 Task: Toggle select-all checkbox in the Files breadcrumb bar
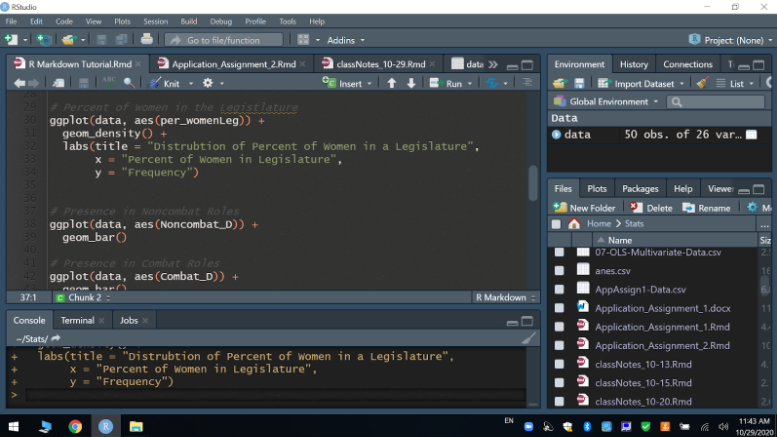coord(556,224)
